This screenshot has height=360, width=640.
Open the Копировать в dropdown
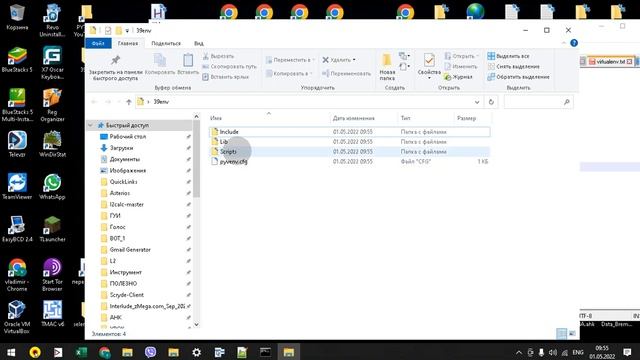point(289,73)
